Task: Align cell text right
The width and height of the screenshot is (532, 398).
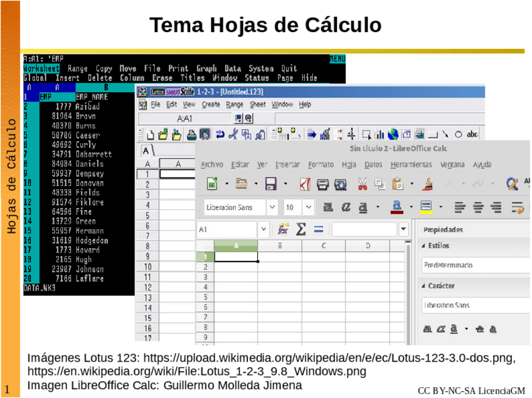Action: 496,207
